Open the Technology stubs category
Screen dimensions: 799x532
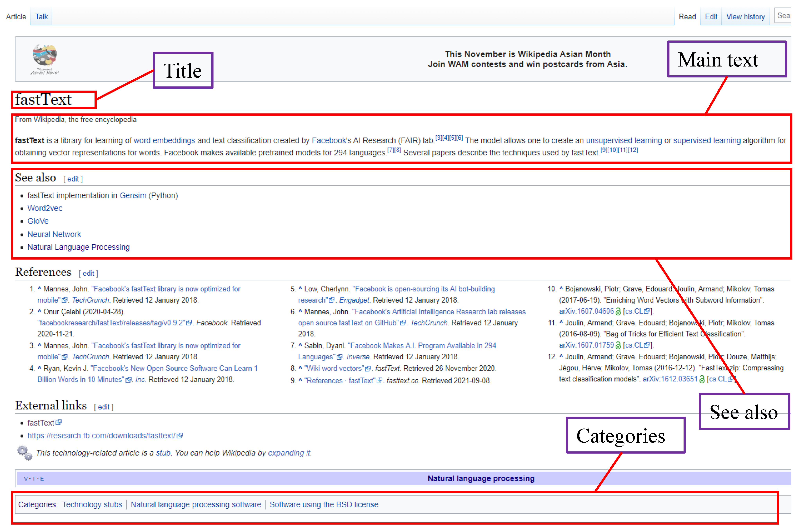coord(92,504)
